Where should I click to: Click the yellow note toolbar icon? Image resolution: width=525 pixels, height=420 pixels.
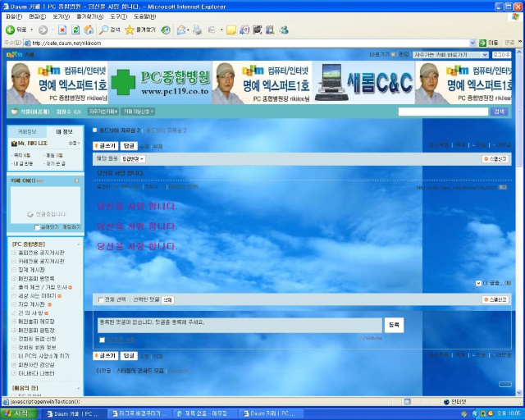coord(231,30)
